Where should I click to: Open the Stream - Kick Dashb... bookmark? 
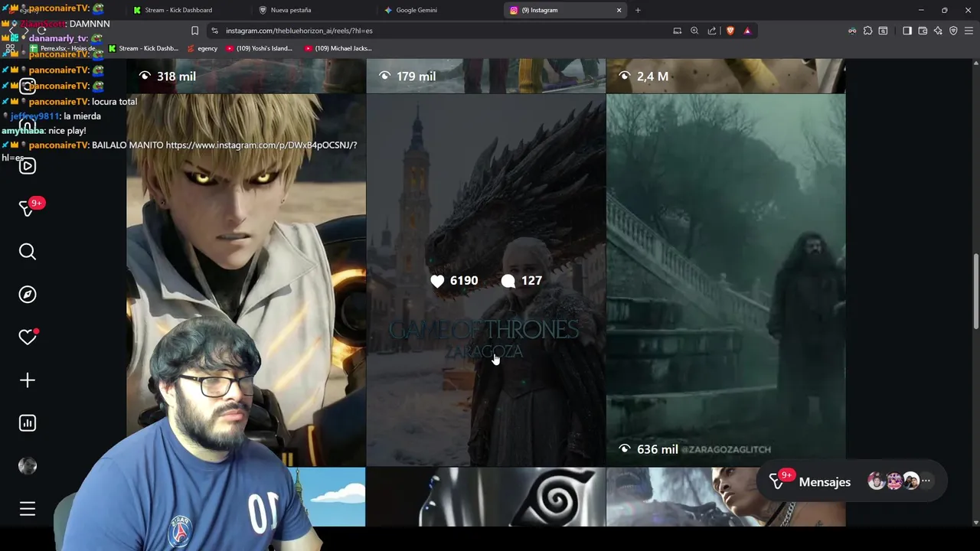click(142, 48)
